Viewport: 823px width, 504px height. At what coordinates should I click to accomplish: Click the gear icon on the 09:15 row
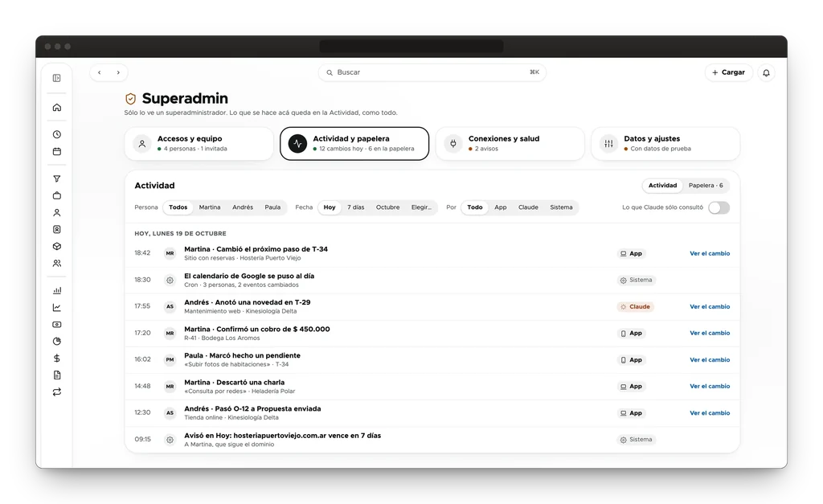[x=170, y=440]
